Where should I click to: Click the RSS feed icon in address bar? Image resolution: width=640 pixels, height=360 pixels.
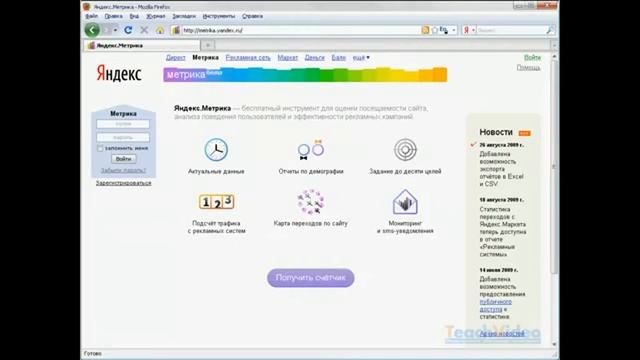(425, 30)
